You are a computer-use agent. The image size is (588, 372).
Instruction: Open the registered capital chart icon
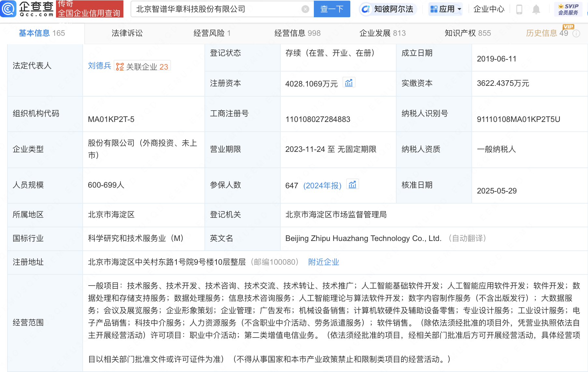tap(349, 83)
